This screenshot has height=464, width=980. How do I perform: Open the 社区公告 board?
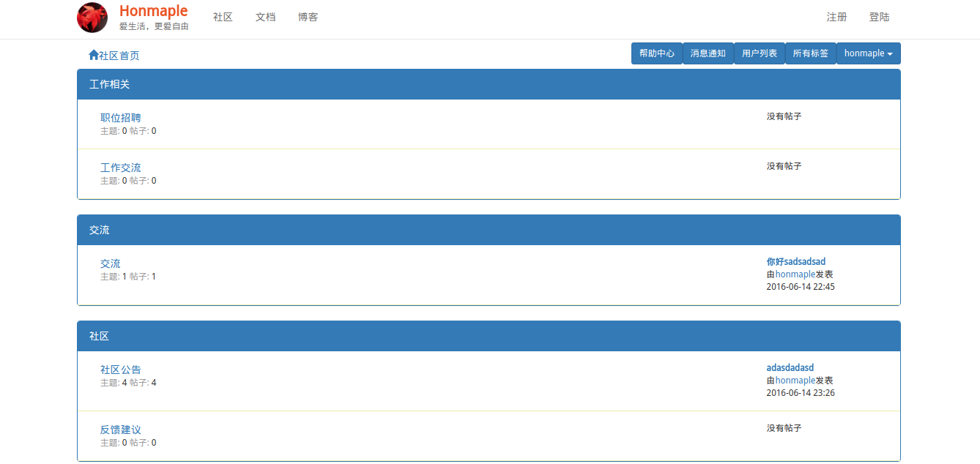pyautogui.click(x=121, y=370)
